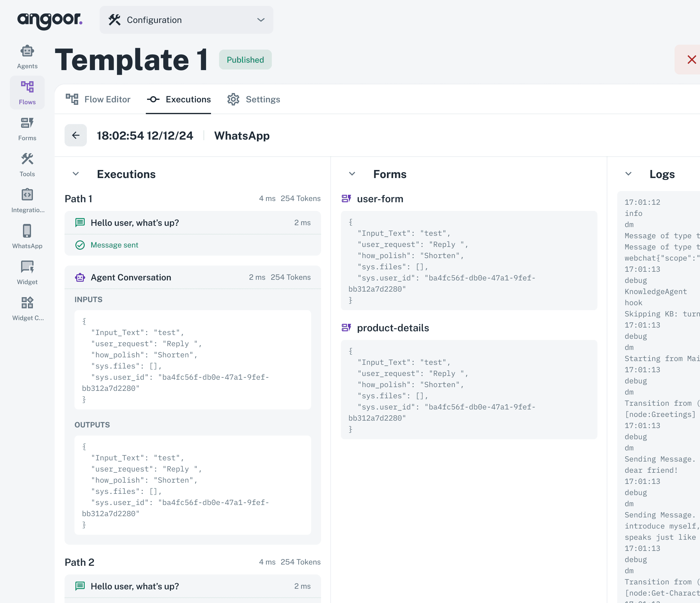Open the WhatsApp channel section
The width and height of the screenshot is (700, 603).
(27, 235)
